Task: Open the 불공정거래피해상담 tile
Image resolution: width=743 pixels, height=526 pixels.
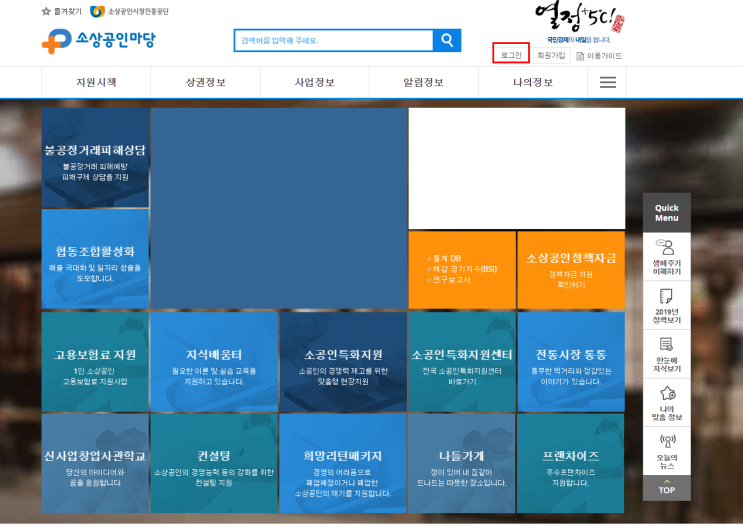Action: pos(95,158)
